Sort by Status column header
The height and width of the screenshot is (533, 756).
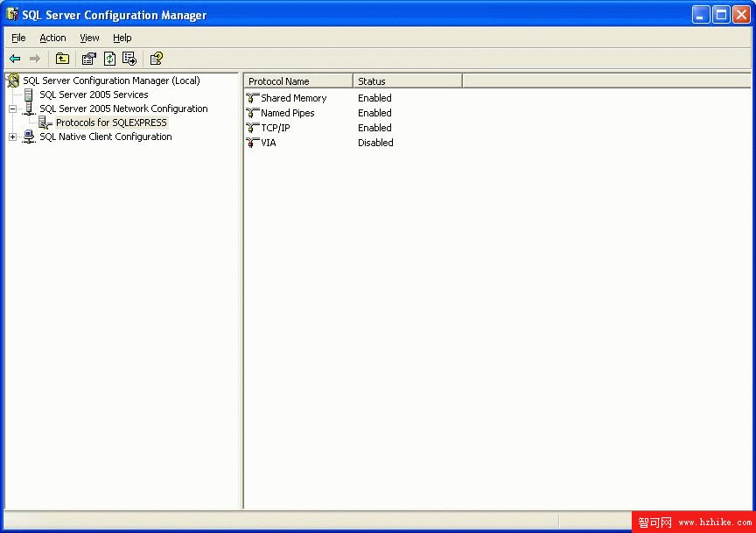coord(408,81)
